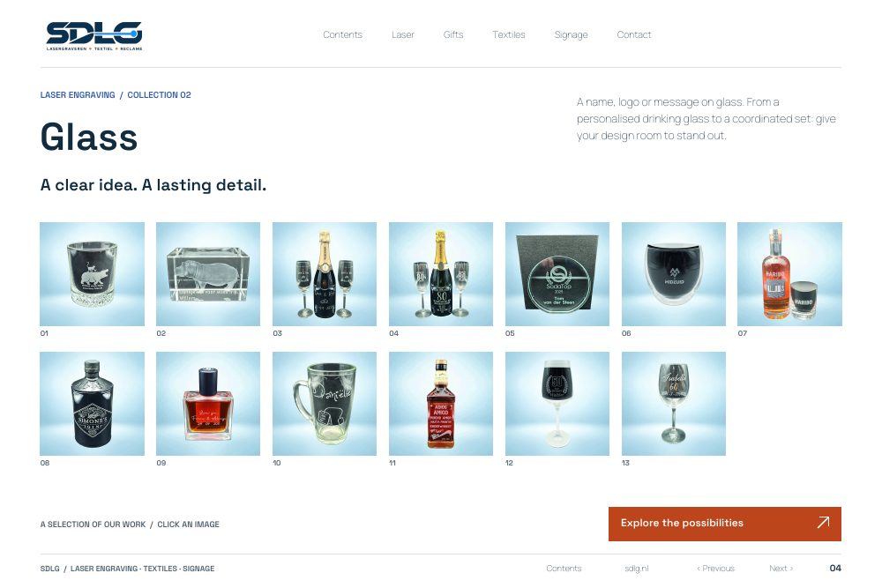Navigate to Textiles
This screenshot has width=882, height=588.
pyautogui.click(x=509, y=35)
